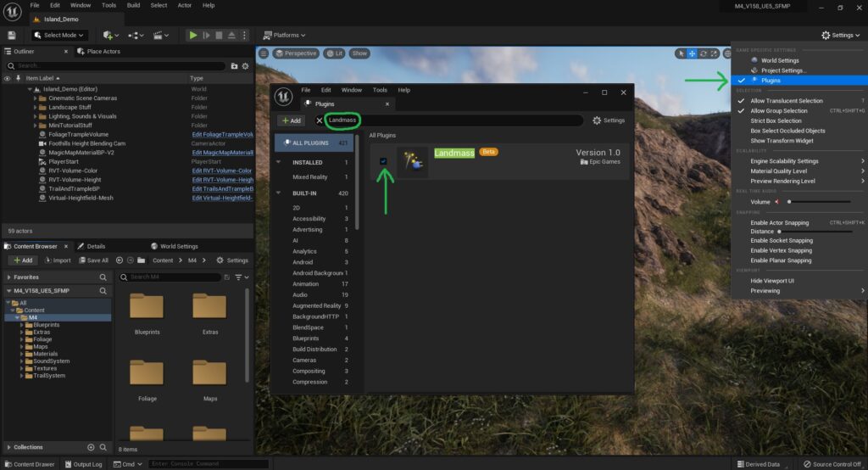Screen dimensions: 868x470
Task: Collapse the INSTALLED plugin category
Action: click(278, 162)
